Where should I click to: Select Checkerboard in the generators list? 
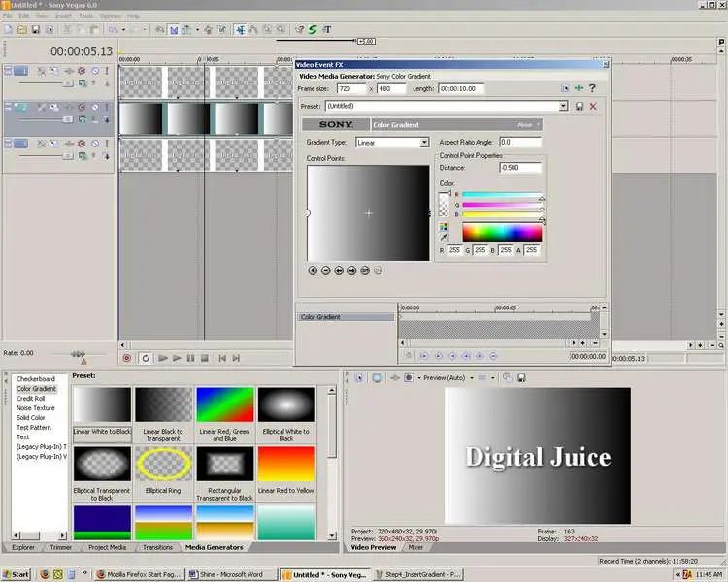36,379
